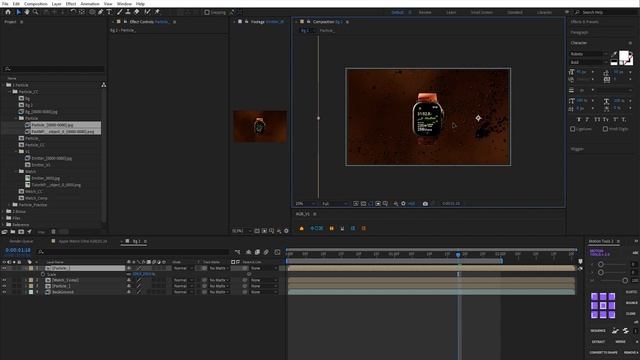Screen dimensions: 640x360
Task: Click the composition mini-flowchart icon
Action: (238, 252)
